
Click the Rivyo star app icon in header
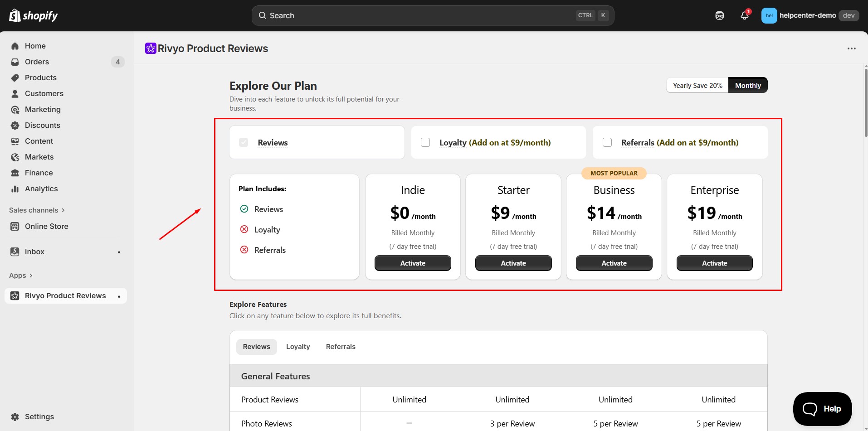151,48
